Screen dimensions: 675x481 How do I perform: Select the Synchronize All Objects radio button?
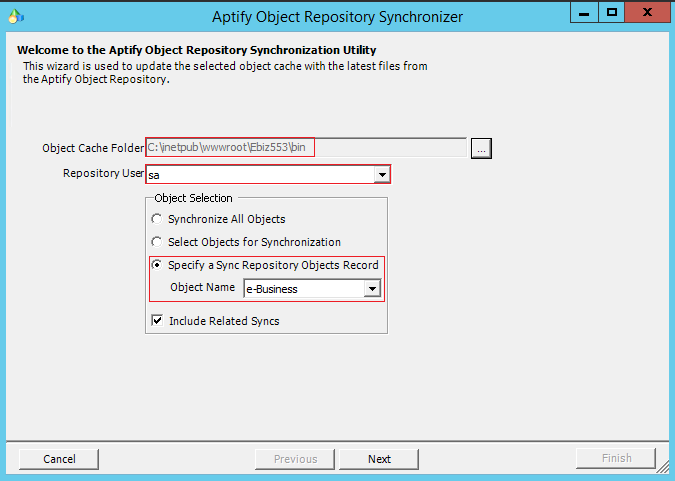tap(157, 219)
